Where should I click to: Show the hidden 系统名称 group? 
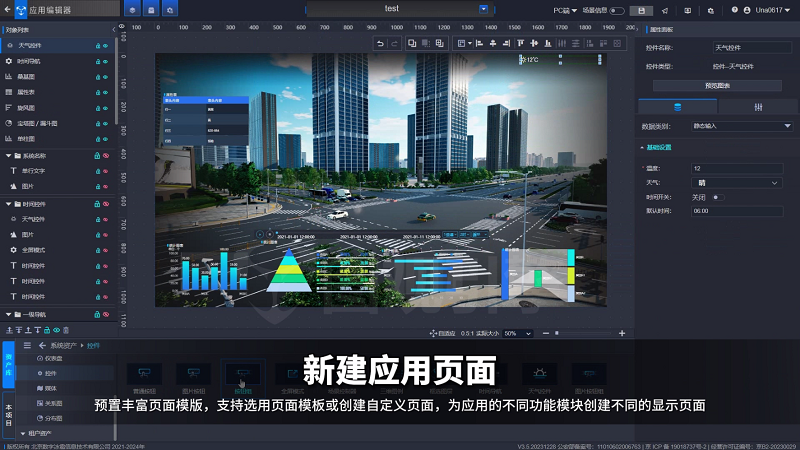(106, 156)
